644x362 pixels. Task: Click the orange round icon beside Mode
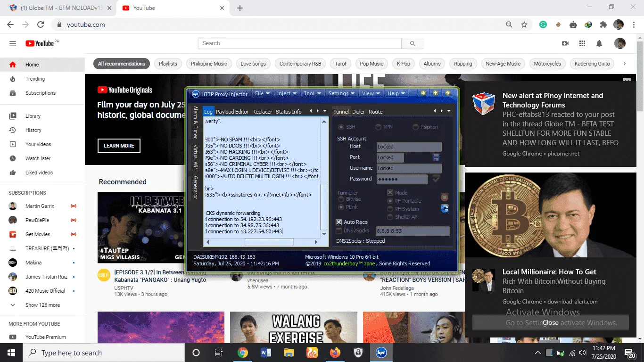click(444, 197)
